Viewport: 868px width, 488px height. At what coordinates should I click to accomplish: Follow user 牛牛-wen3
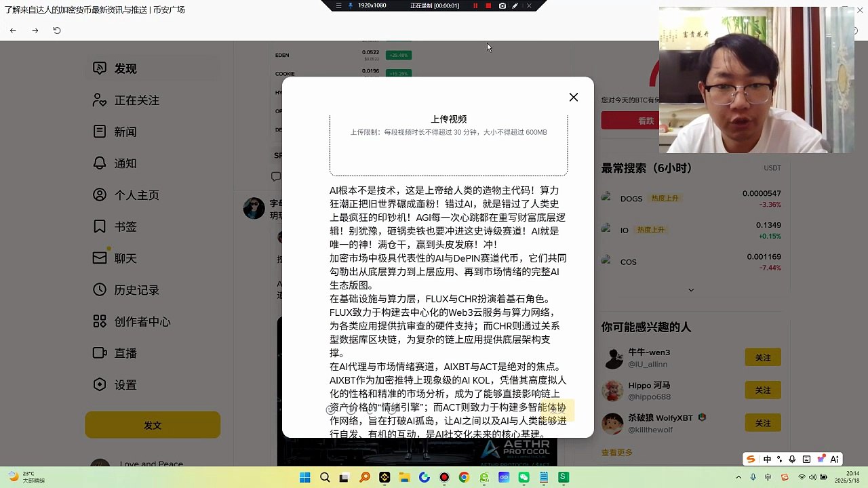(x=763, y=357)
